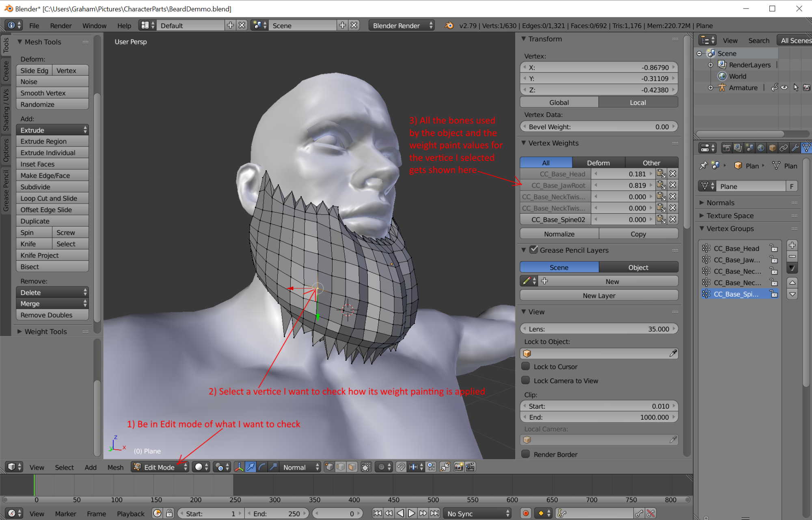Open the Normal transform orientation dropdown

coord(301,467)
